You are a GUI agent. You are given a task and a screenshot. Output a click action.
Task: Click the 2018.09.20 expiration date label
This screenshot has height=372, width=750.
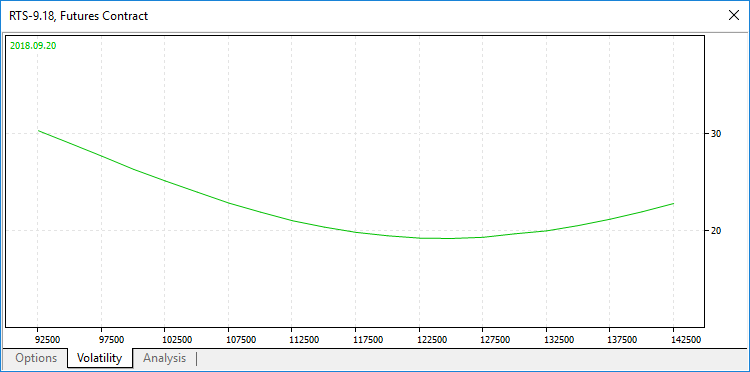pos(33,46)
